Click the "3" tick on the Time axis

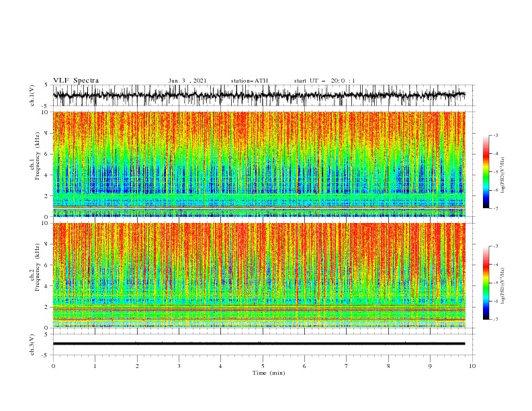click(179, 366)
